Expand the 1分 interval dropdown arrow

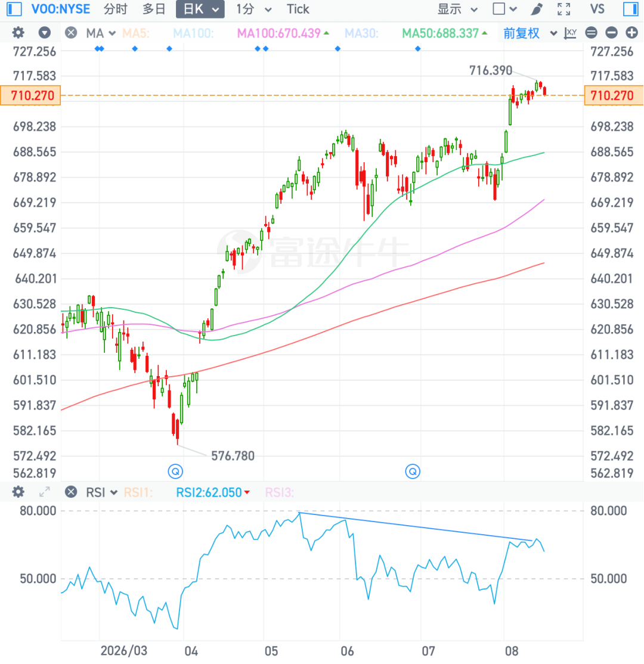tap(268, 10)
